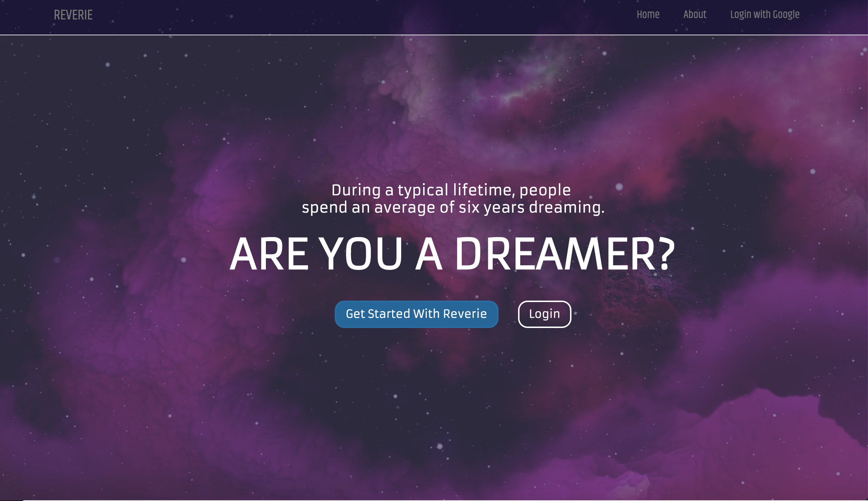Image resolution: width=868 pixels, height=501 pixels.
Task: Click the 'spend an average of six years dreaming.' line
Action: pyautogui.click(x=453, y=208)
